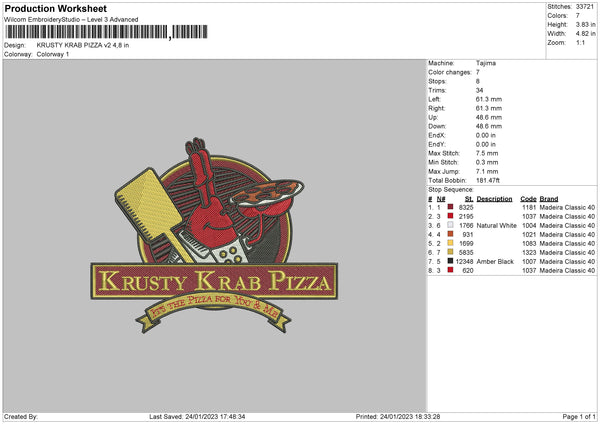Click the 'Brand' column header
600x424 pixels.
pyautogui.click(x=549, y=199)
